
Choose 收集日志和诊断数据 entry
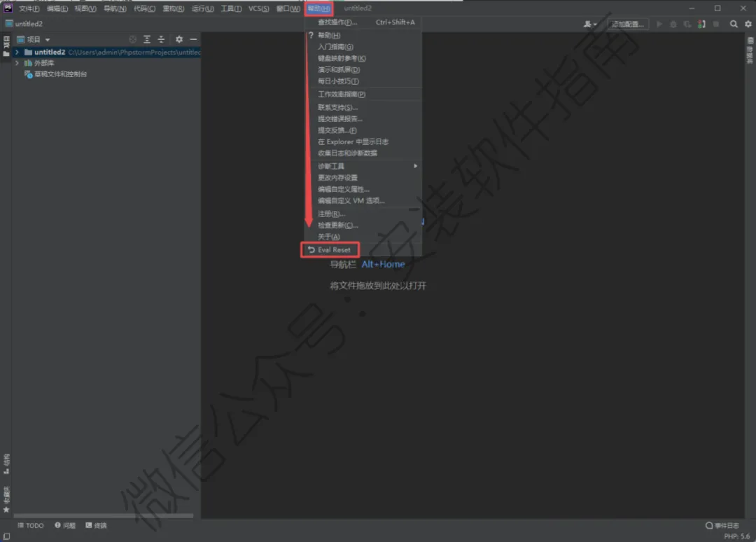coord(363,153)
